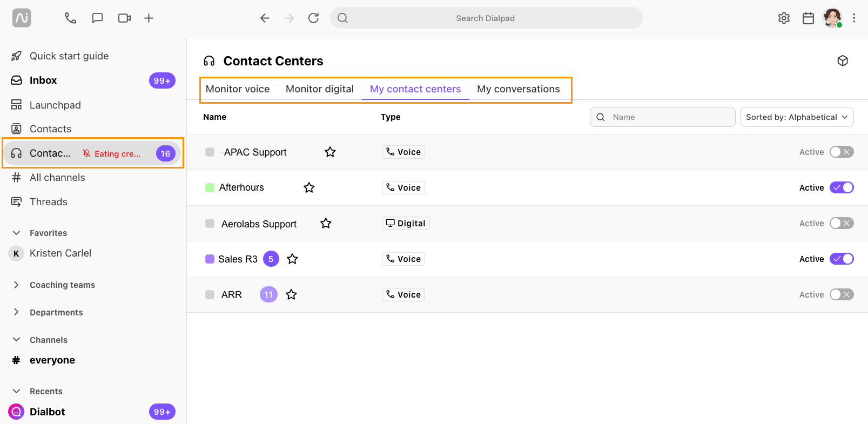Open APAC Support contact center

pyautogui.click(x=255, y=152)
